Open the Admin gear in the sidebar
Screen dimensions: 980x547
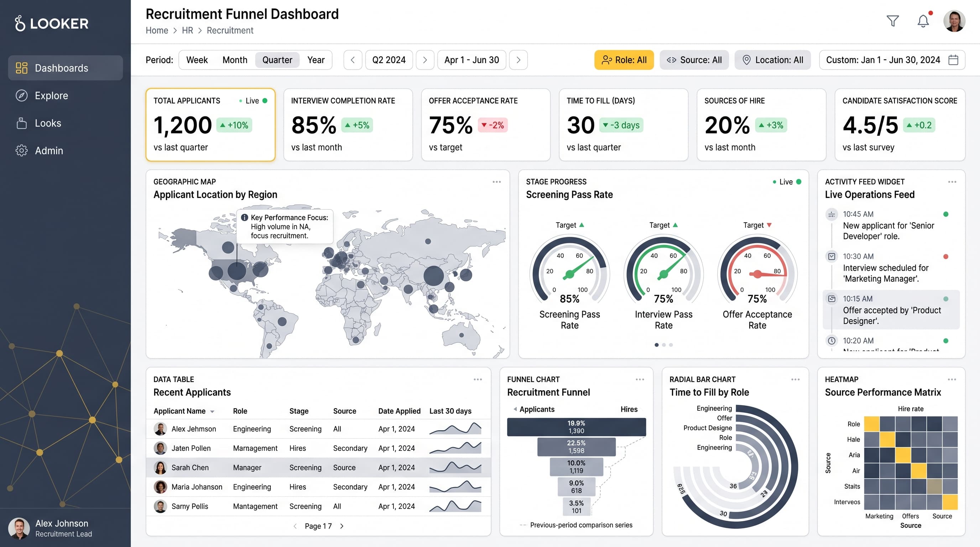click(x=22, y=151)
